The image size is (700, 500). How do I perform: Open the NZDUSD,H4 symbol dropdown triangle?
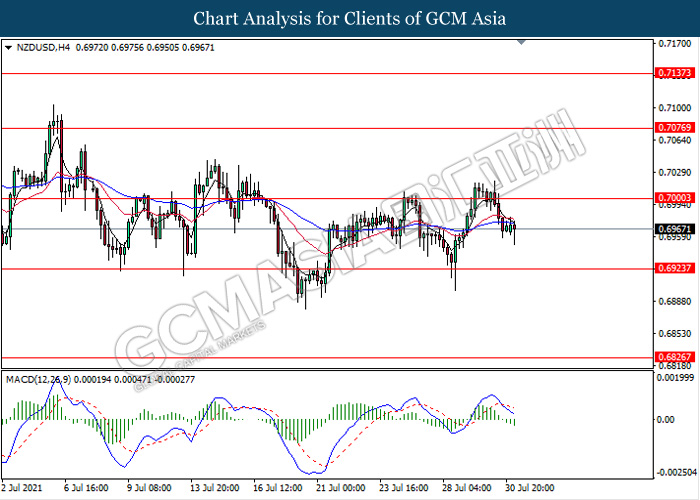[9, 48]
